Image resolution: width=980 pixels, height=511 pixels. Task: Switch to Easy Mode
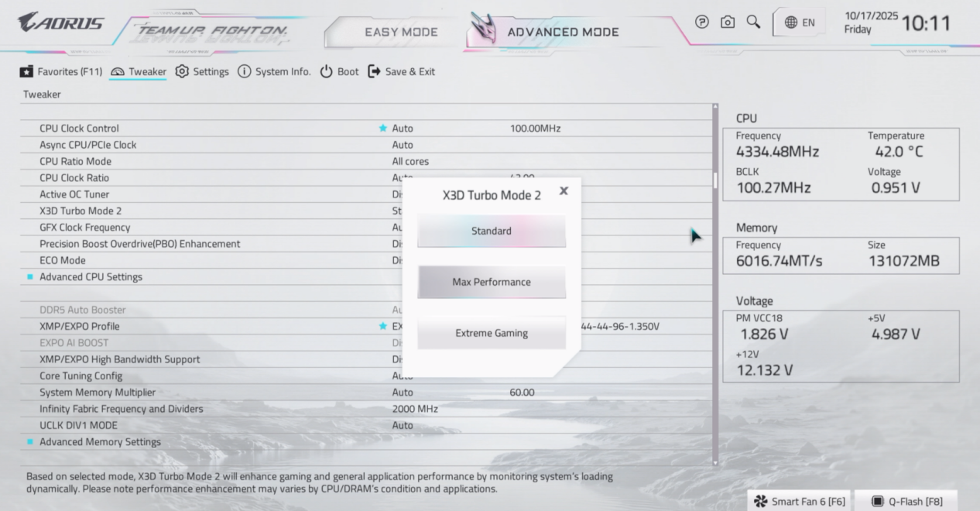pos(401,32)
